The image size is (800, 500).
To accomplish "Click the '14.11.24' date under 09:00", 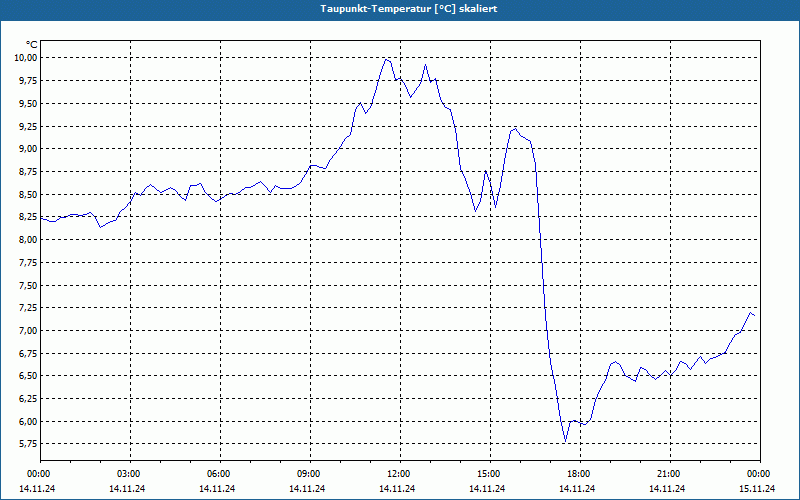I will coord(307,488).
